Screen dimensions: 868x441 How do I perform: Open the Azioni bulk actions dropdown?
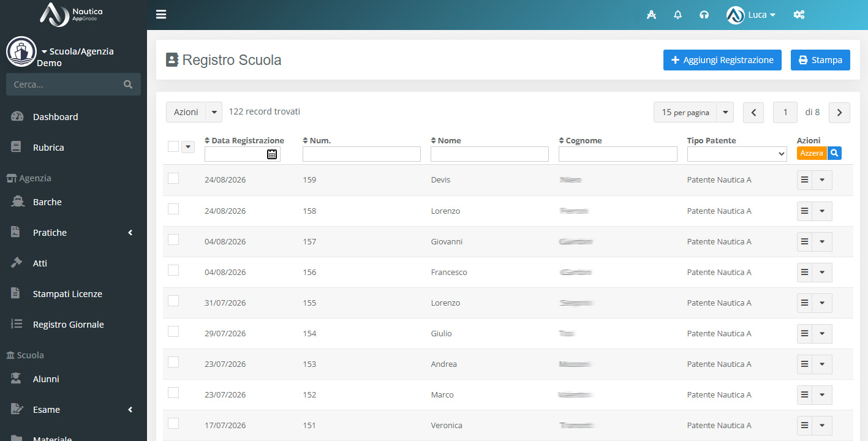click(x=214, y=112)
